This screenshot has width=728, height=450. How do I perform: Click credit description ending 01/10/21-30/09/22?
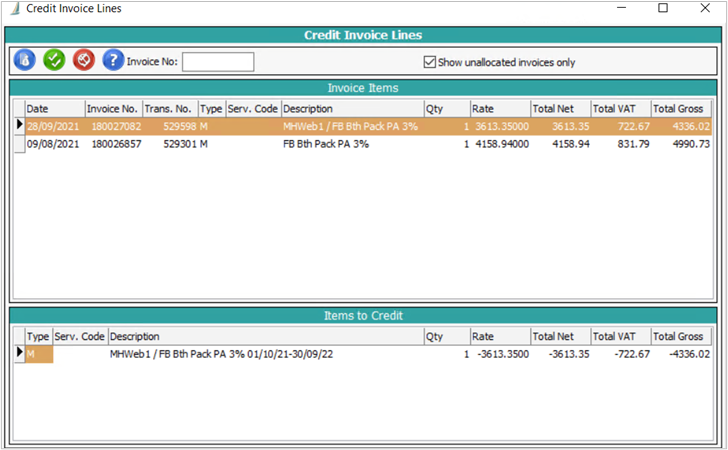(221, 354)
